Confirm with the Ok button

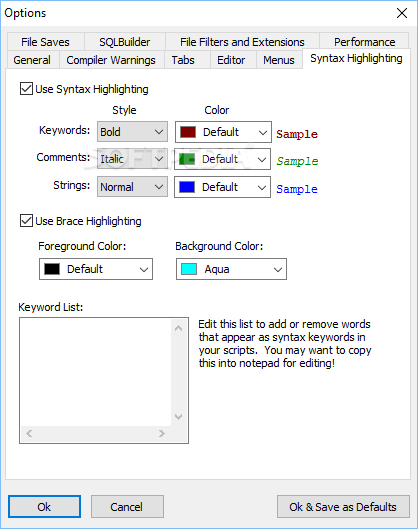(45, 507)
